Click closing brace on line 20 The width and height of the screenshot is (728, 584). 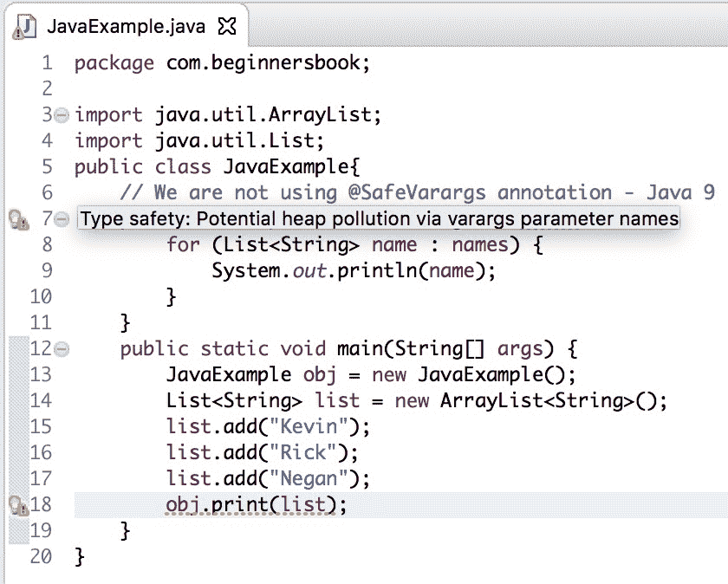coord(80,557)
